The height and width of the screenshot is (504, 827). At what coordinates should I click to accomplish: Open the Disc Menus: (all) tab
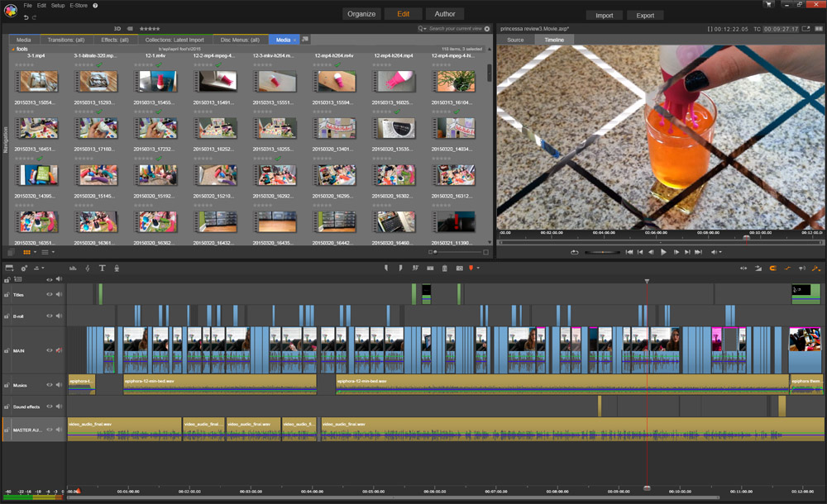(x=240, y=40)
